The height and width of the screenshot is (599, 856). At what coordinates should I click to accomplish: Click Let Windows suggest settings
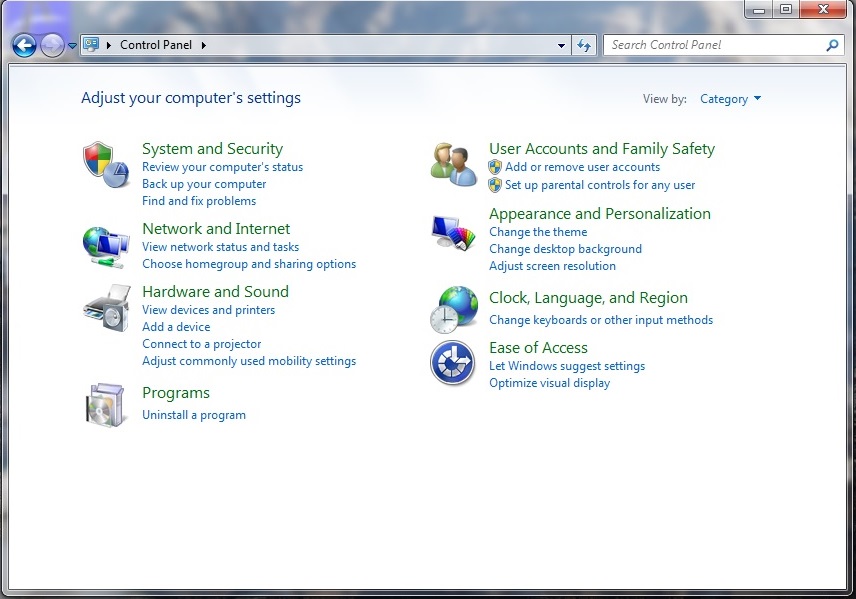click(567, 366)
